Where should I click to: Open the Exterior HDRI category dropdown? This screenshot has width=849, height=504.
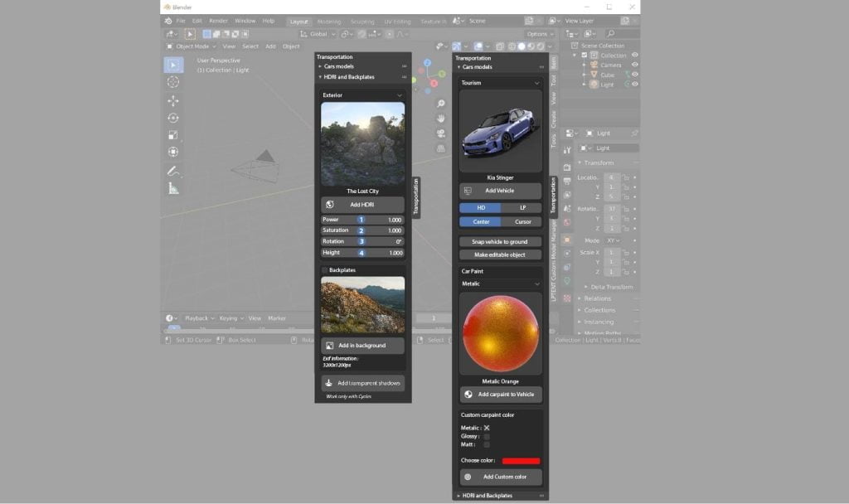(362, 95)
